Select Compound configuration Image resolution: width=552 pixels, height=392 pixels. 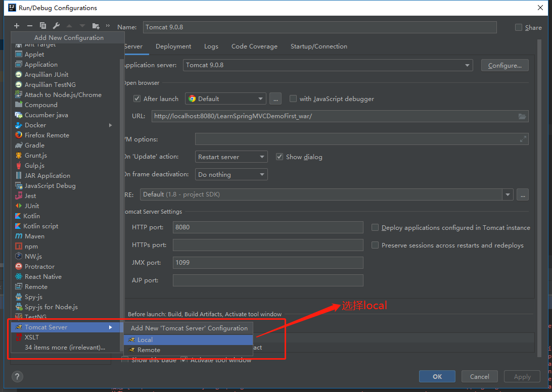(x=66, y=105)
